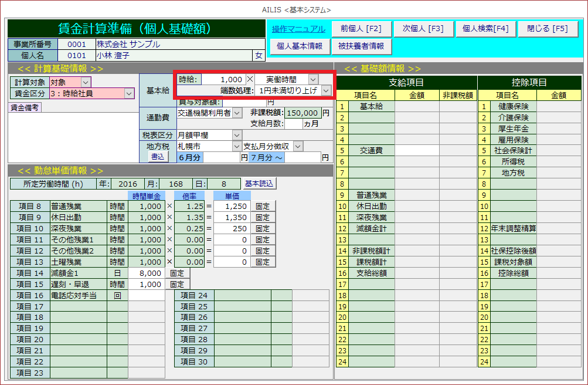
Task: Open 個人検索 [F4] search
Action: tap(485, 29)
